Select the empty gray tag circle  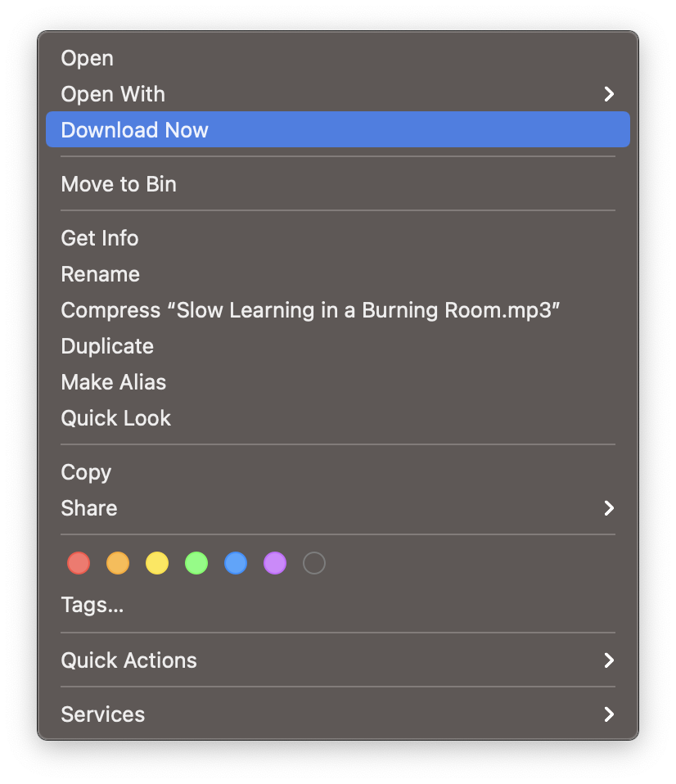(x=314, y=563)
